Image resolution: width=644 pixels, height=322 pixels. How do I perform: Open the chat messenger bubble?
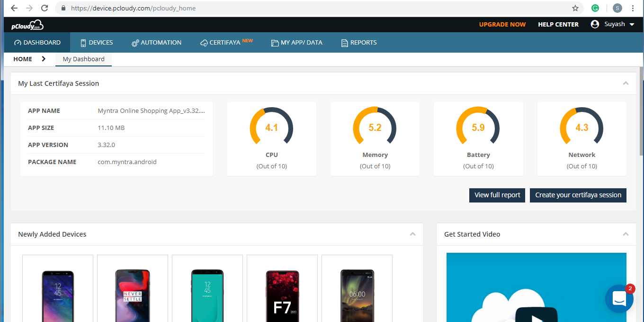(x=619, y=299)
